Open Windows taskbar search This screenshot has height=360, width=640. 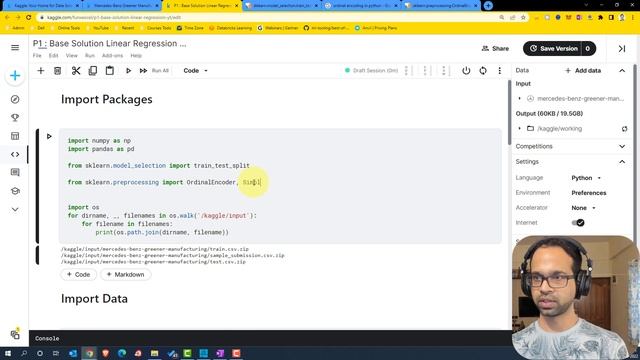(x=24, y=353)
